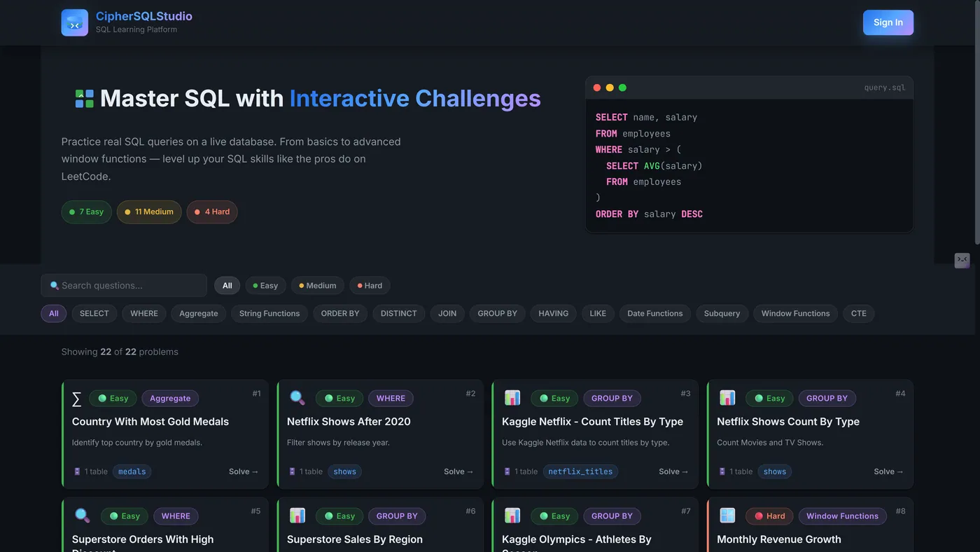This screenshot has width=980, height=552.
Task: Click the 7 Easy stat badge
Action: point(87,212)
